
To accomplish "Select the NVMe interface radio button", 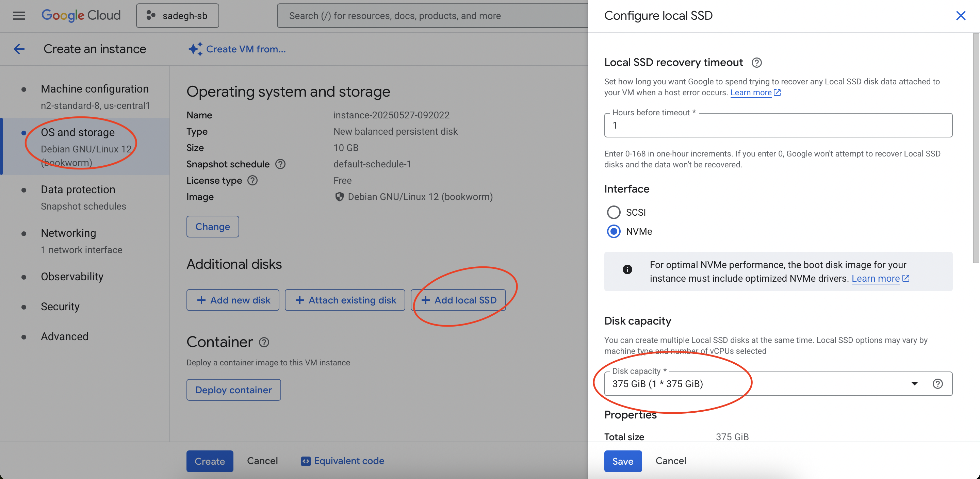I will click(x=614, y=231).
